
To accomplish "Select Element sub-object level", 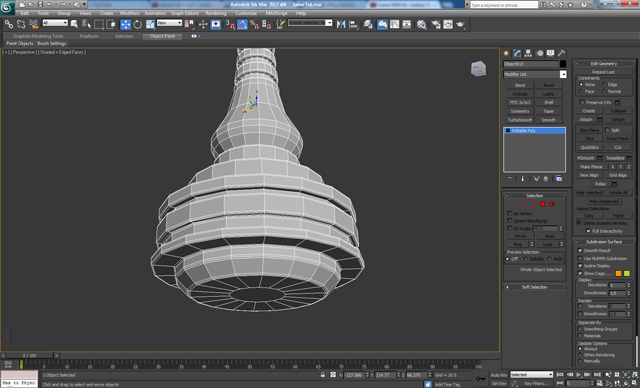I will 552,204.
